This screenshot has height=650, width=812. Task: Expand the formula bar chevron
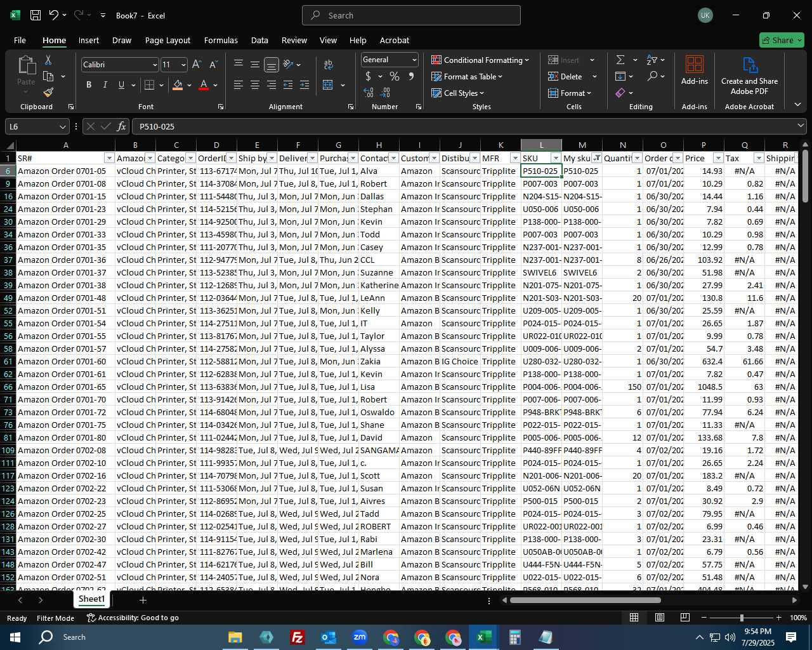tap(801, 126)
